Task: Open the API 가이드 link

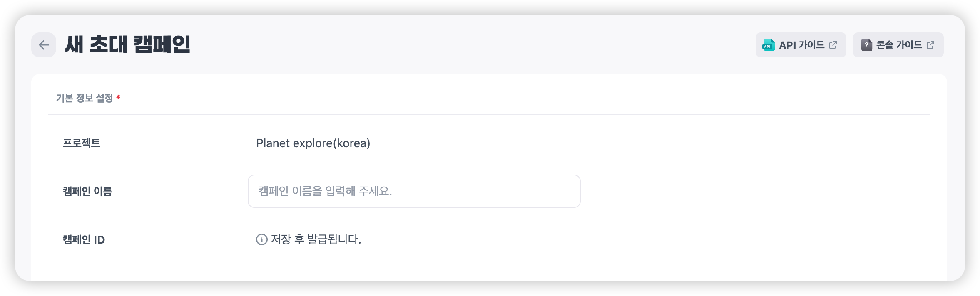Action: [x=801, y=45]
